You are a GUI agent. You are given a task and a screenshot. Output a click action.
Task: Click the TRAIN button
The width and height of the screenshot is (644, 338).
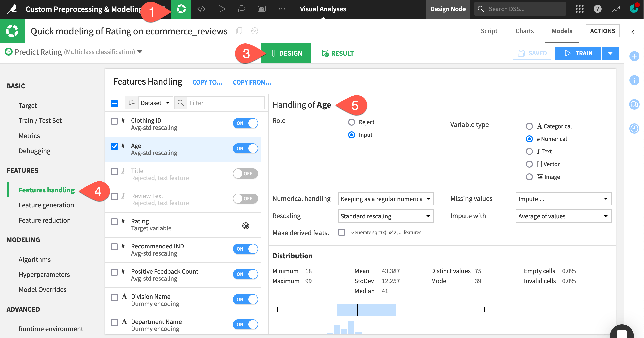click(x=578, y=53)
